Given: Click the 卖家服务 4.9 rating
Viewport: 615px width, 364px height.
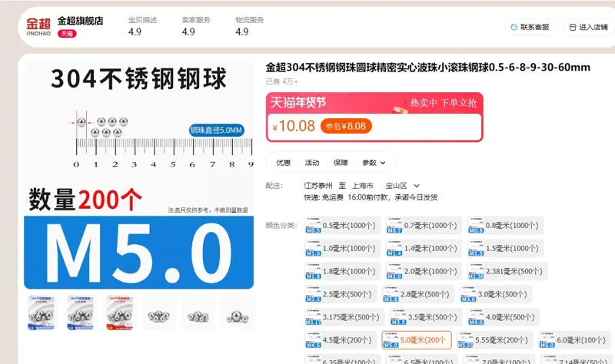Looking at the screenshot, I should tap(196, 26).
